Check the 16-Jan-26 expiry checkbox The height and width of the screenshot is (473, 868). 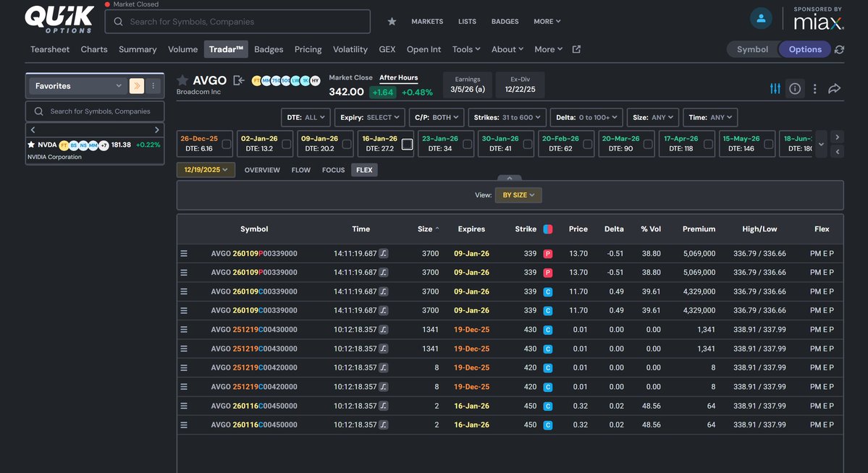[407, 144]
